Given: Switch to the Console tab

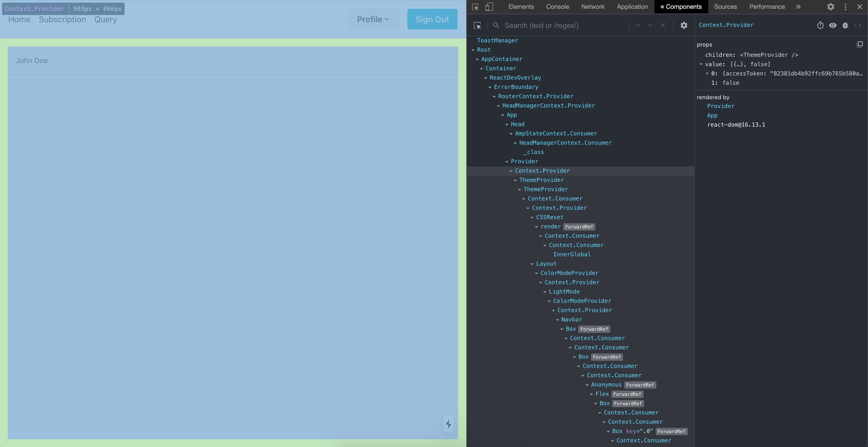Looking at the screenshot, I should tap(557, 6).
